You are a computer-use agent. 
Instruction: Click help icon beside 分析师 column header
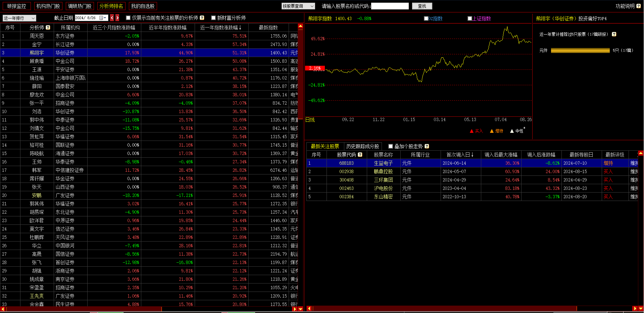[x=48, y=28]
